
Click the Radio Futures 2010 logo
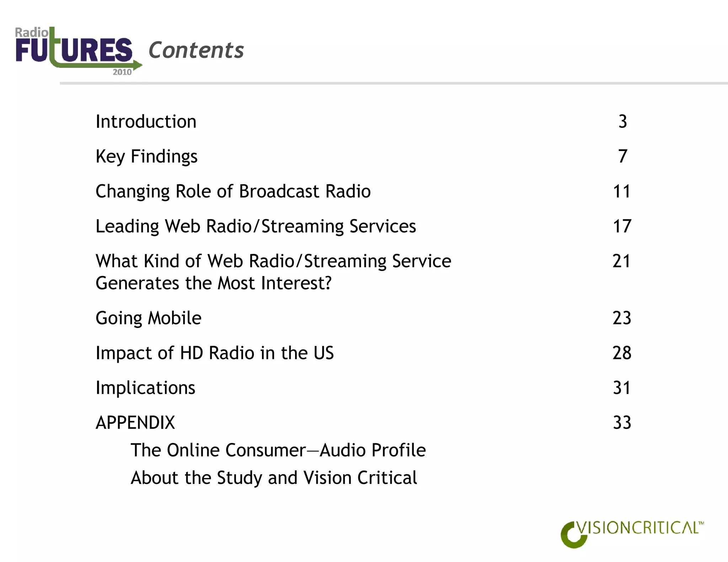pos(78,51)
